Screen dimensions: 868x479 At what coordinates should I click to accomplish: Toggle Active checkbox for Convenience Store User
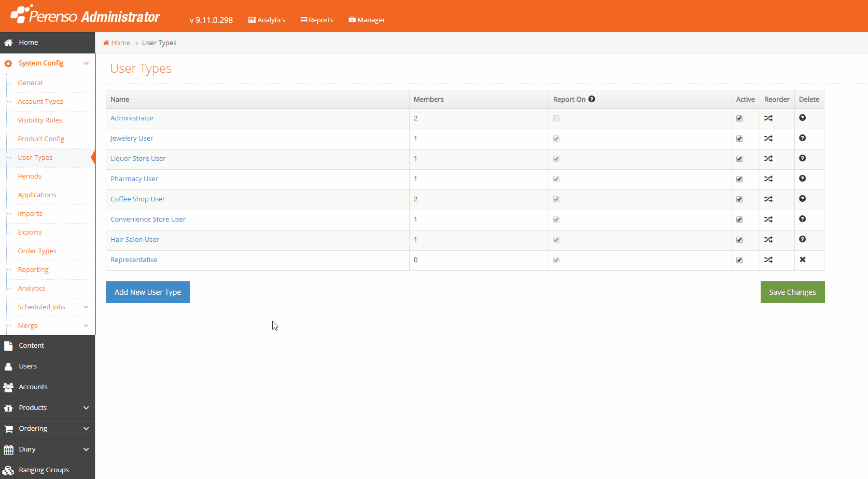tap(739, 220)
